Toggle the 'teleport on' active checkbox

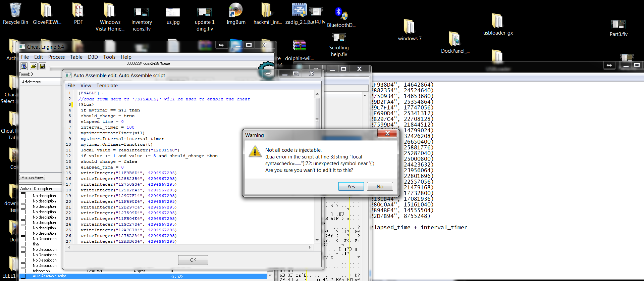[23, 271]
